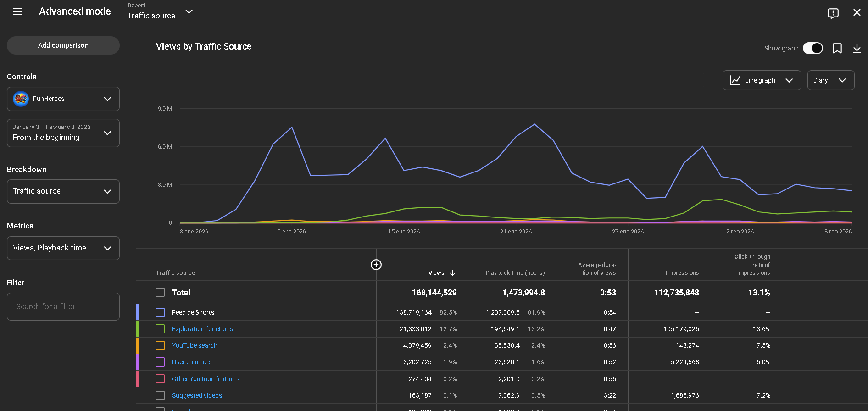Open the date range dropdown

pyautogui.click(x=63, y=133)
